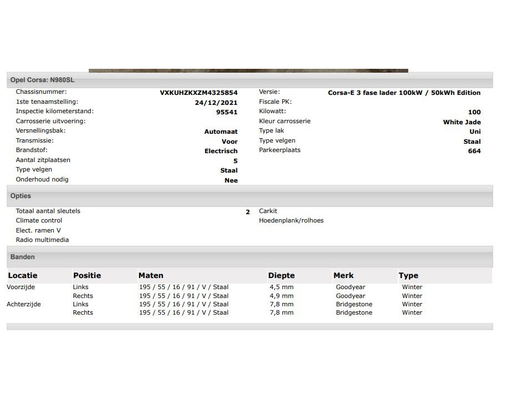This screenshot has width=532, height=399.
Task: Select the White Jade colour value
Action: 462,122
